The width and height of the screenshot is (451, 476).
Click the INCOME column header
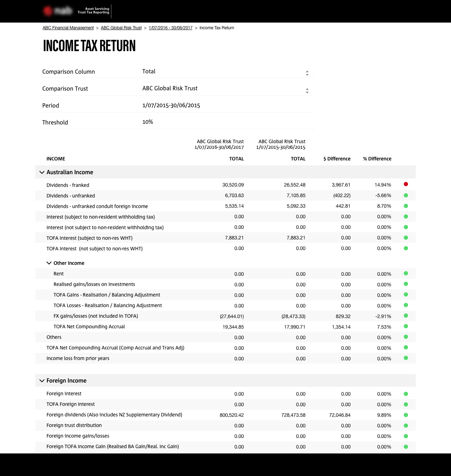(56, 159)
